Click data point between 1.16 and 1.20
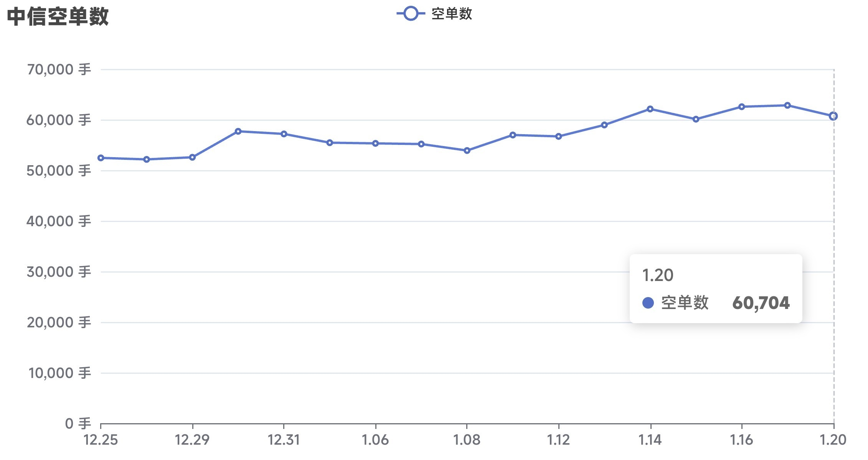The width and height of the screenshot is (868, 460). click(x=787, y=105)
